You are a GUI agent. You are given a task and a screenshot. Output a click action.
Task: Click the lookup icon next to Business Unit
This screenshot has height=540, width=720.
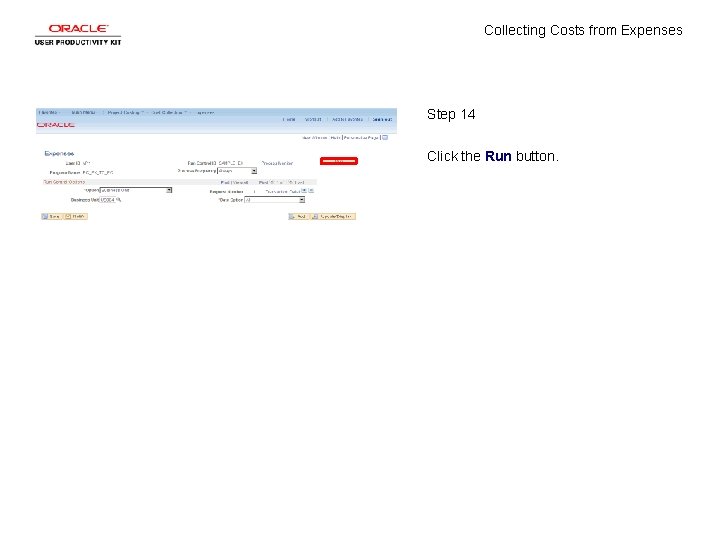click(x=119, y=200)
